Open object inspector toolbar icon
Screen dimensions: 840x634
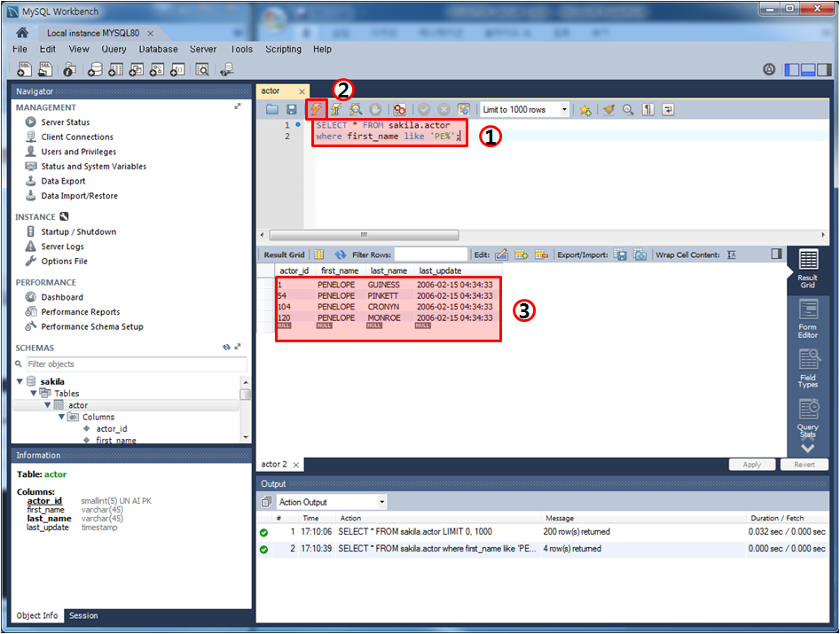pyautogui.click(x=70, y=70)
